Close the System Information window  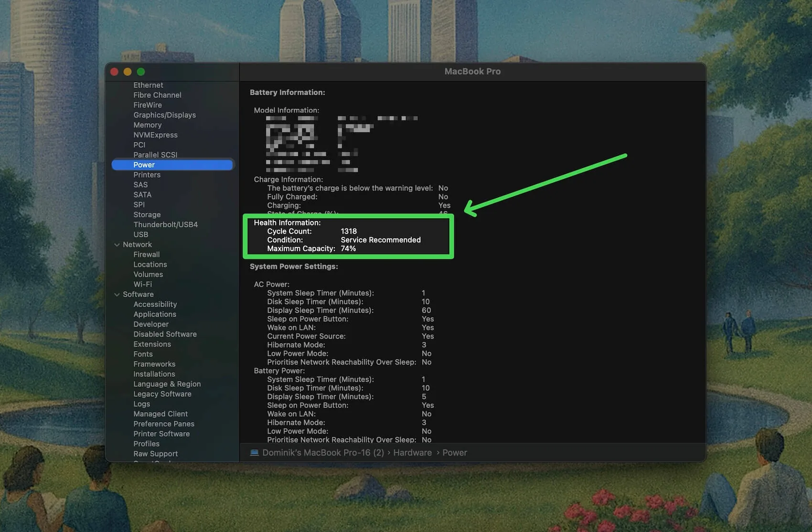click(x=114, y=72)
